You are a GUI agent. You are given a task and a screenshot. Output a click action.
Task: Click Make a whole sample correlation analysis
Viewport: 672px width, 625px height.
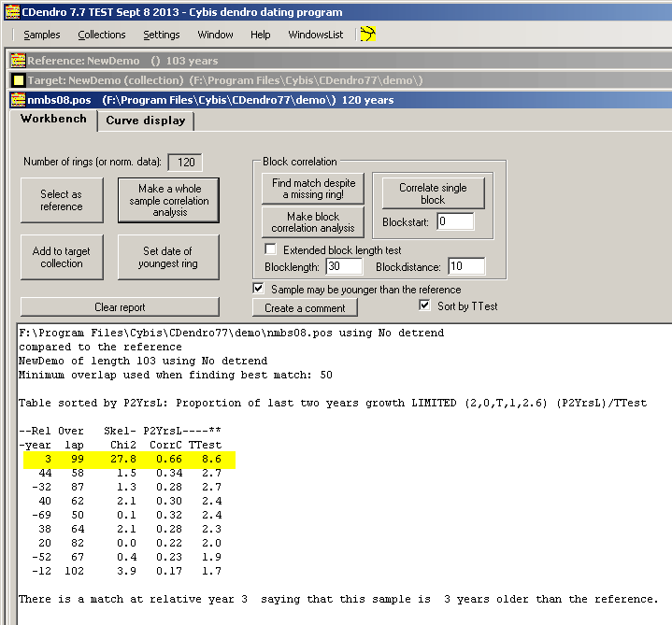[x=168, y=200]
